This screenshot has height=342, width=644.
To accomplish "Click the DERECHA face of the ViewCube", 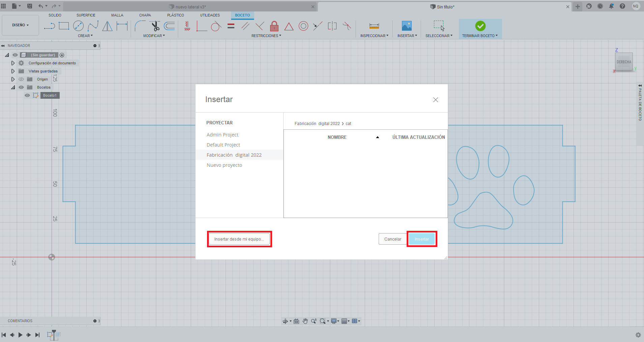I will (x=624, y=62).
